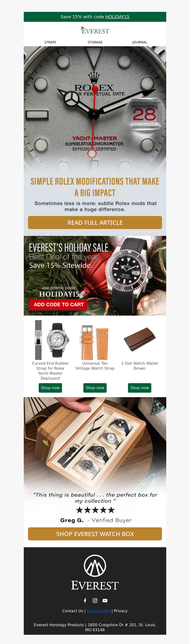The height and width of the screenshot is (644, 190).
Task: Open the Facebook icon in footer
Action: 85,600
